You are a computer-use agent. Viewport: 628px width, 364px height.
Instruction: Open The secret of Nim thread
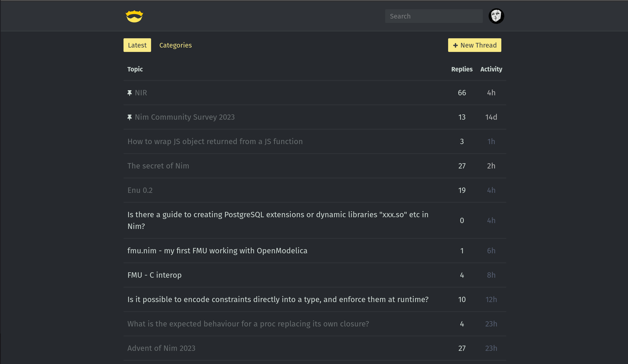[158, 166]
